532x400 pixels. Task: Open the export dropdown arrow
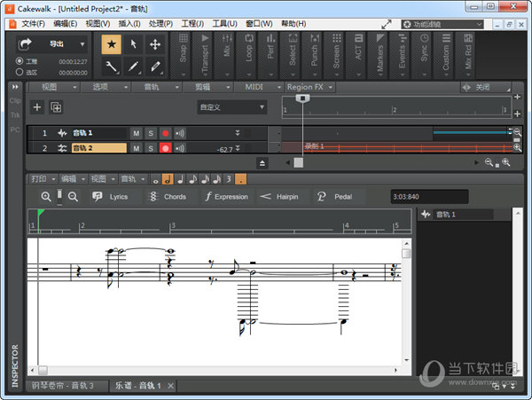point(82,44)
